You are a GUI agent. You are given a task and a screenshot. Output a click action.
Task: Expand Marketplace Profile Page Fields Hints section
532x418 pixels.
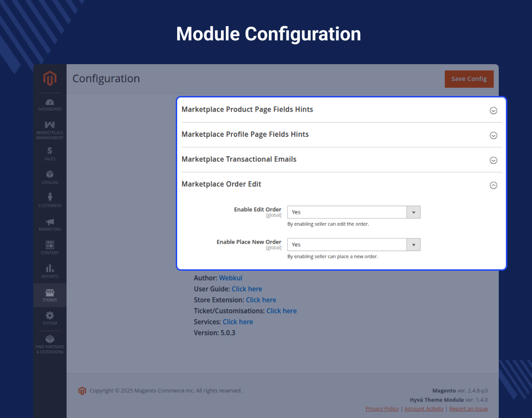pyautogui.click(x=493, y=135)
